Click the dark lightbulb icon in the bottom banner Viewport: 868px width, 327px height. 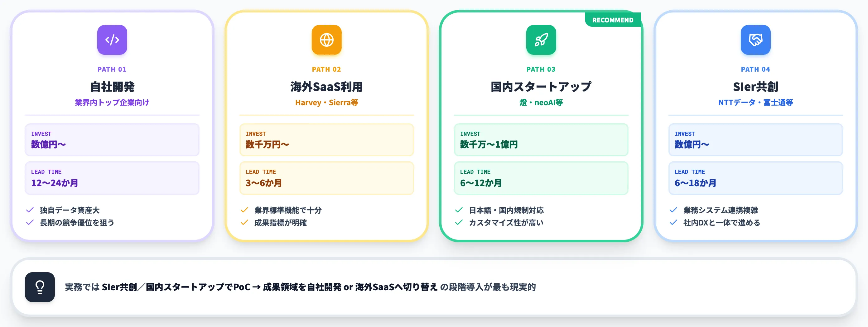click(40, 287)
